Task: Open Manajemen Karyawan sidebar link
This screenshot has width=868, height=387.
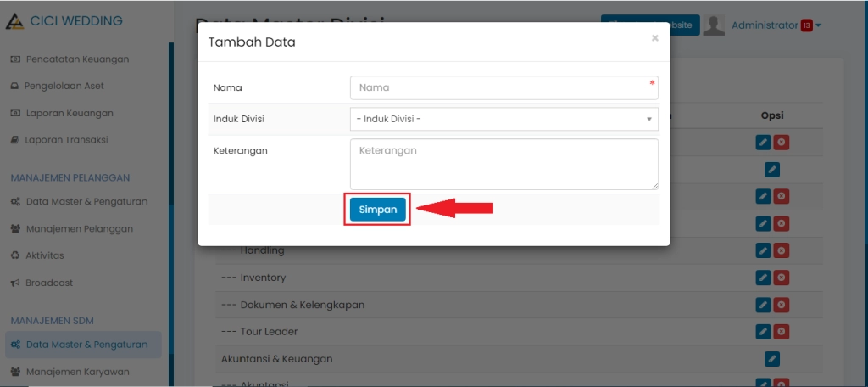Action: [x=78, y=372]
